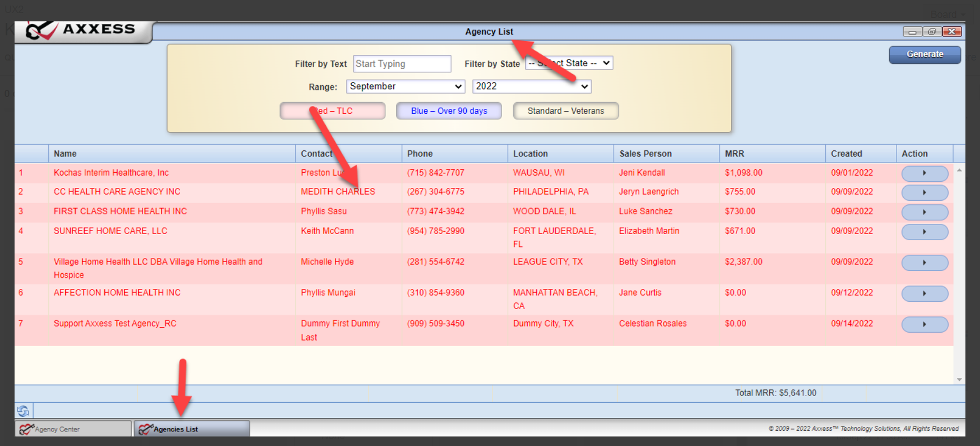Select Support Axxess Test Agency_RC name

click(x=115, y=323)
